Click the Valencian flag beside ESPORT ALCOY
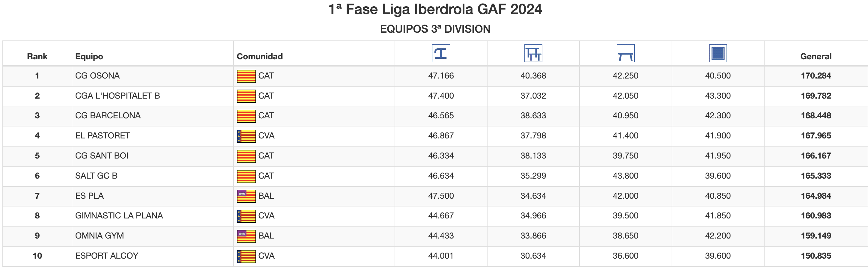The image size is (868, 267). tap(246, 256)
